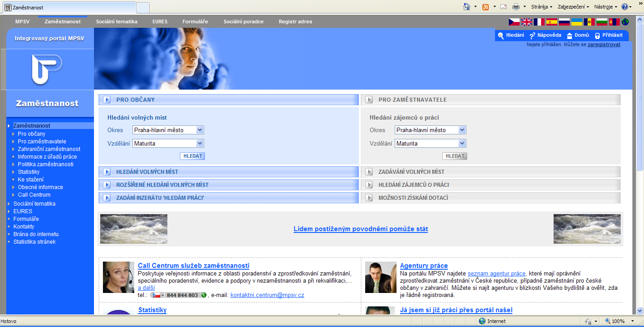Choose the Spanish flag language
This screenshot has width=644, height=327.
tap(552, 22)
